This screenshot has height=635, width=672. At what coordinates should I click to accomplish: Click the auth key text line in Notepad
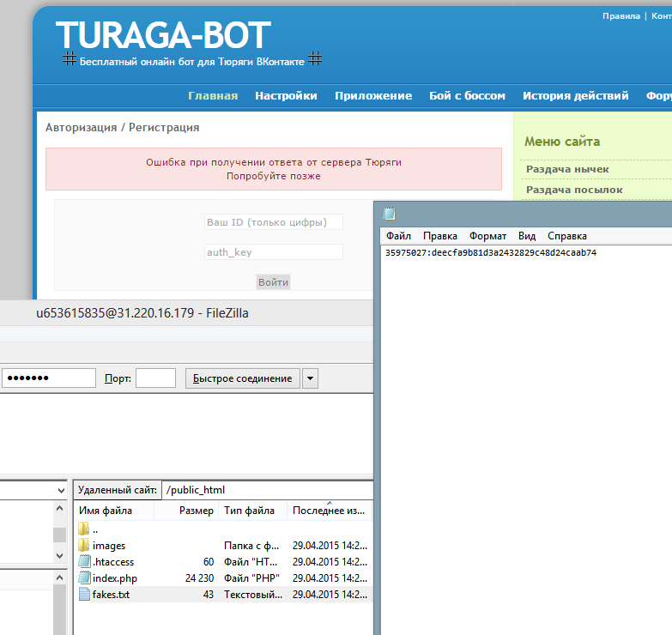click(x=491, y=252)
